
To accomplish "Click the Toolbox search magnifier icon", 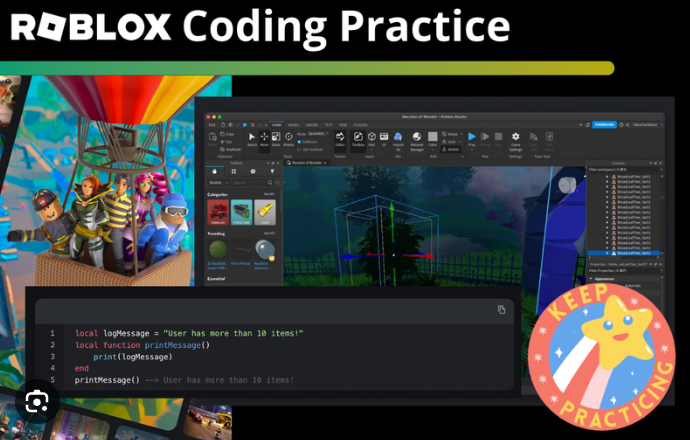I will pos(270,183).
